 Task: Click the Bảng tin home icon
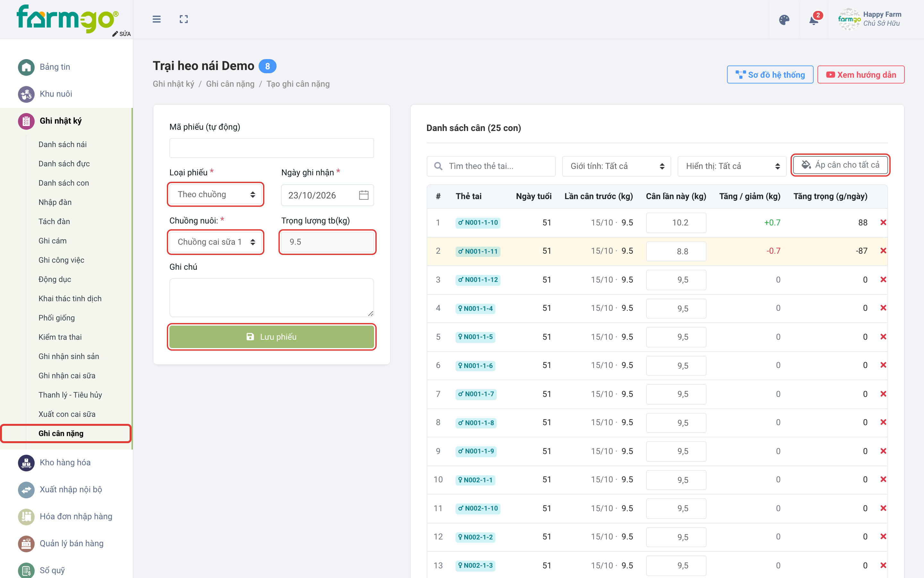pyautogui.click(x=26, y=67)
